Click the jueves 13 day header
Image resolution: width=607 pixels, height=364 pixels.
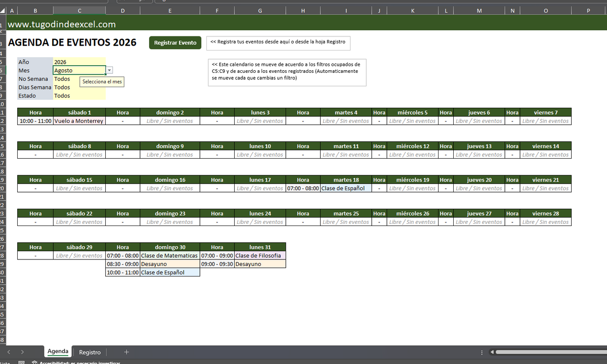[x=479, y=146]
